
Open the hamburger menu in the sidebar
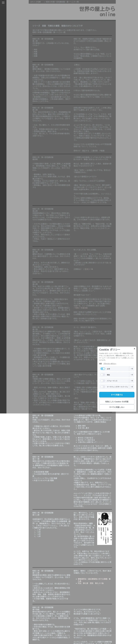(3, 3)
